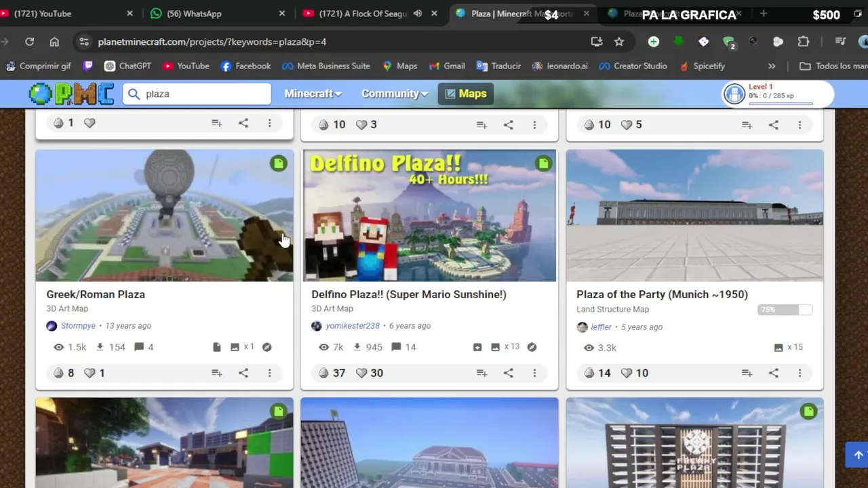868x488 pixels.
Task: Open more options on card with 10 diamonds, 5 hearts
Action: 800,125
